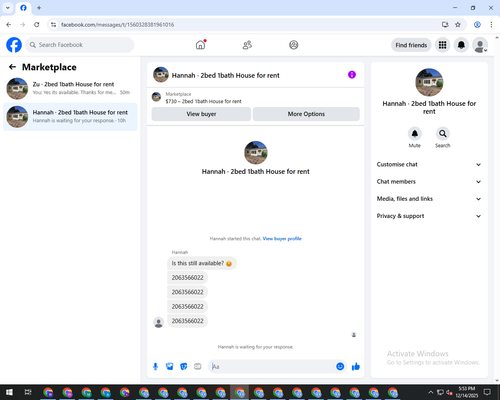Send a thumbs-up like

pos(356,367)
